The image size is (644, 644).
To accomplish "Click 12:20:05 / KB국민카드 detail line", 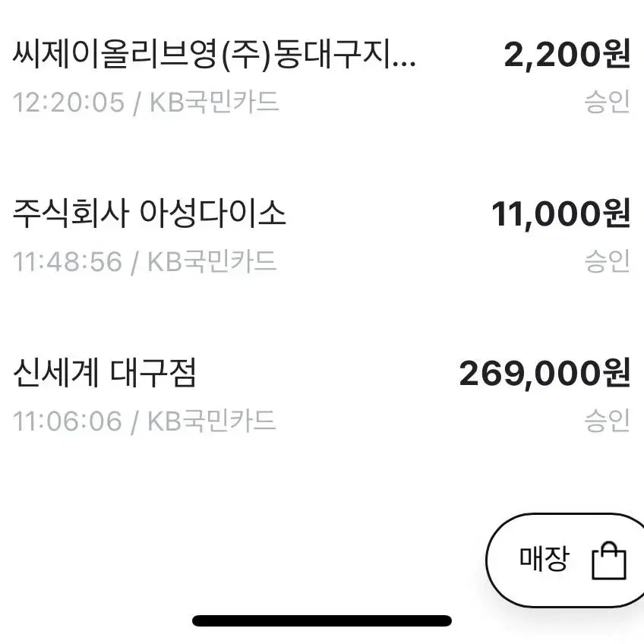I will [x=146, y=103].
